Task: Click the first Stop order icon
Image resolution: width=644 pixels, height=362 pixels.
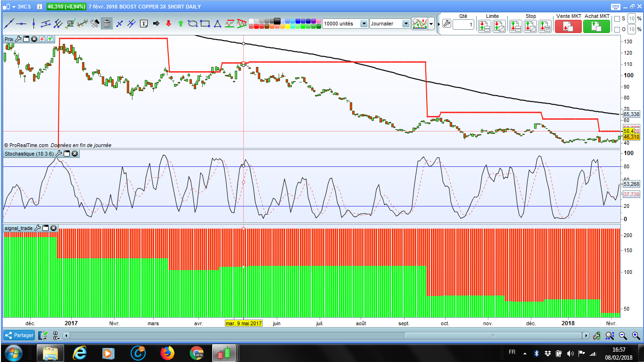Action: [x=515, y=26]
